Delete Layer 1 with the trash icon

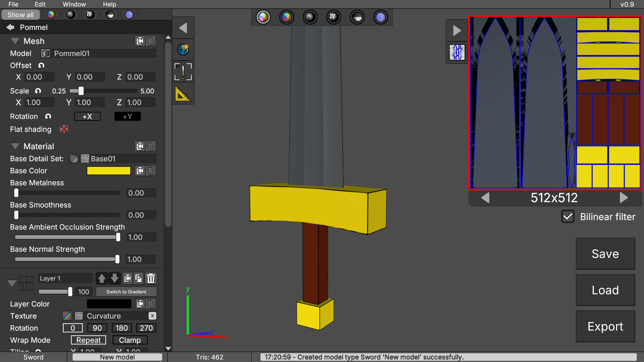pos(151,278)
